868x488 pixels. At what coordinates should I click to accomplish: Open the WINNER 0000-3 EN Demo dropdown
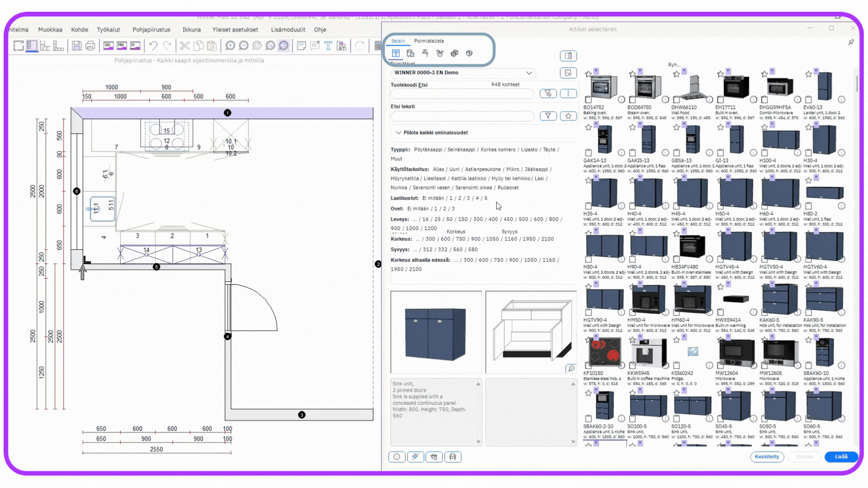point(529,73)
